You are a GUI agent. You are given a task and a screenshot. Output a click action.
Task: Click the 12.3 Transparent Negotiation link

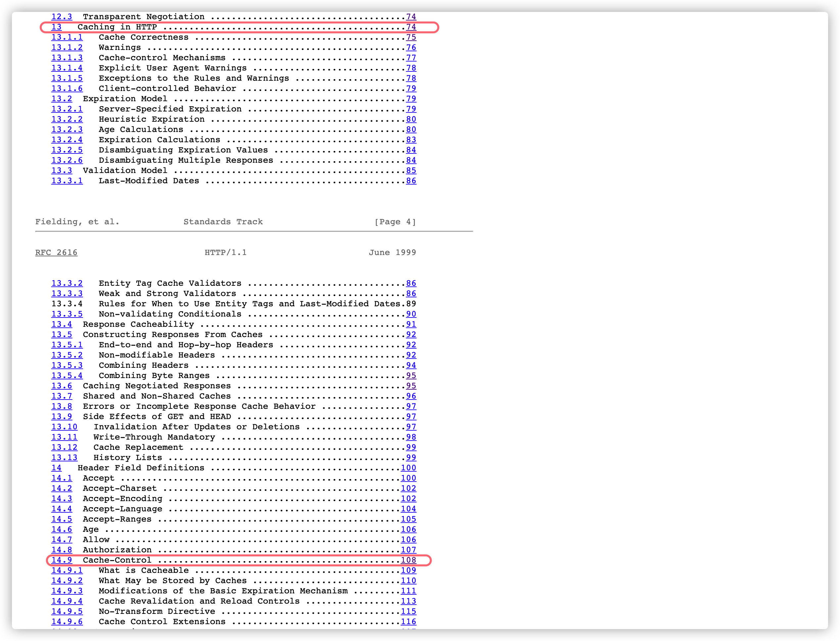(x=62, y=17)
